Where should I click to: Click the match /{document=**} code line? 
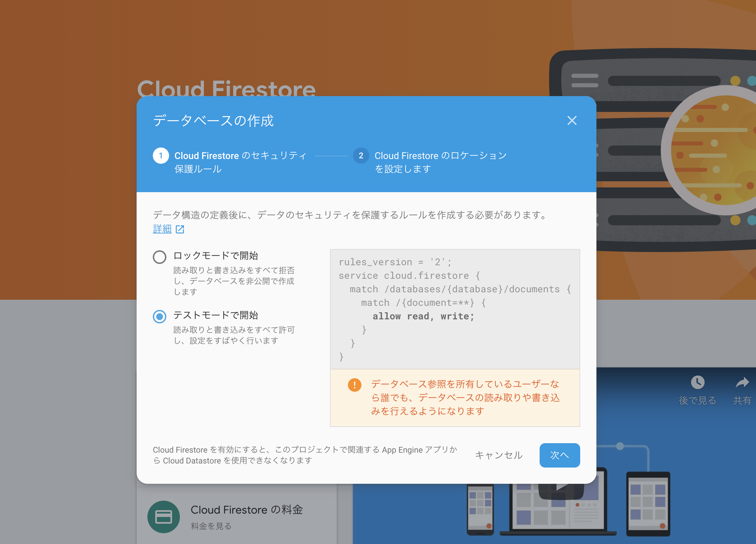click(x=423, y=303)
